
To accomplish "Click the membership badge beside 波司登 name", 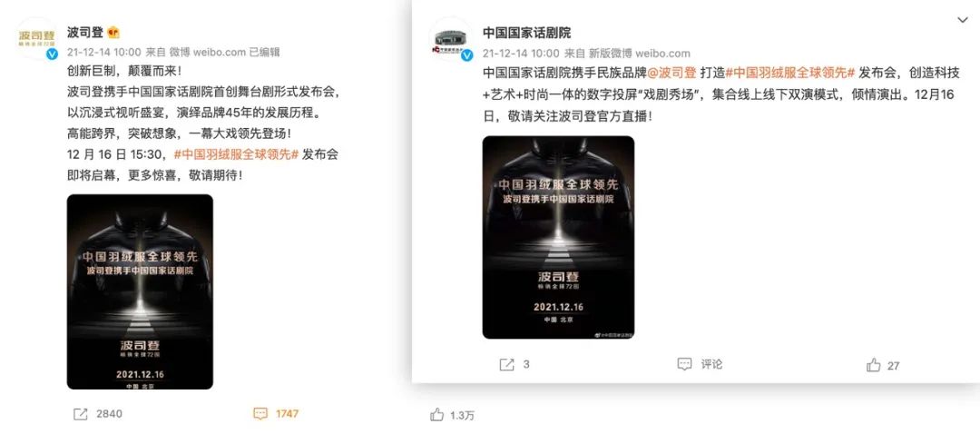I will (113, 32).
